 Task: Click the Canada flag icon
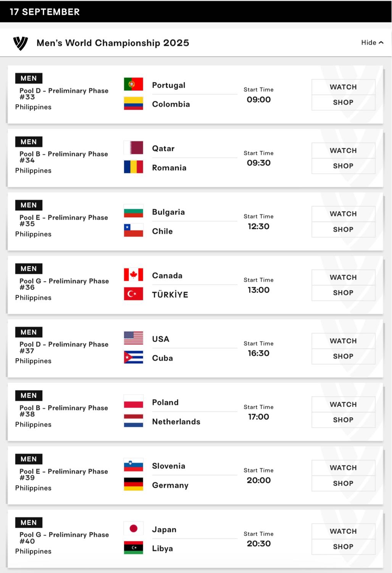134,275
